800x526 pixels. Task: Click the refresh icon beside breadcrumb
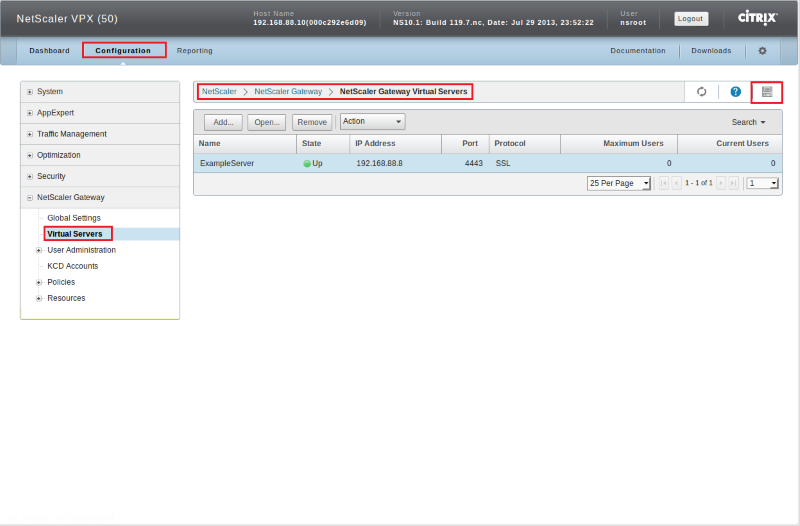(x=702, y=92)
